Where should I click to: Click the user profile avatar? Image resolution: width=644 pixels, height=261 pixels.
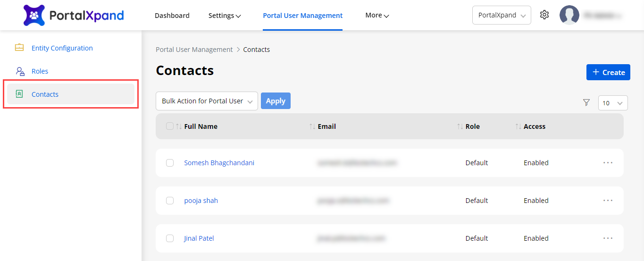click(x=569, y=15)
